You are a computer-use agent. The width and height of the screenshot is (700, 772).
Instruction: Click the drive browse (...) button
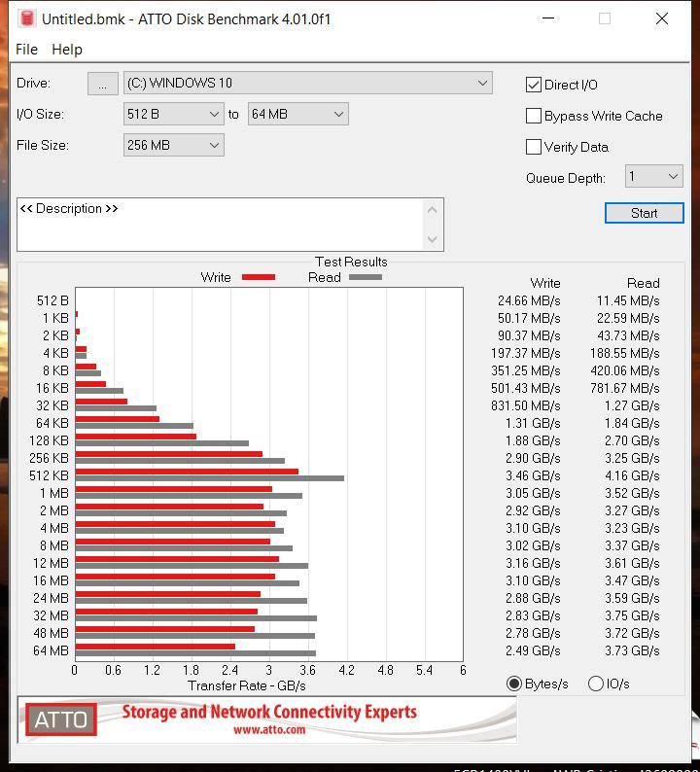tap(102, 84)
